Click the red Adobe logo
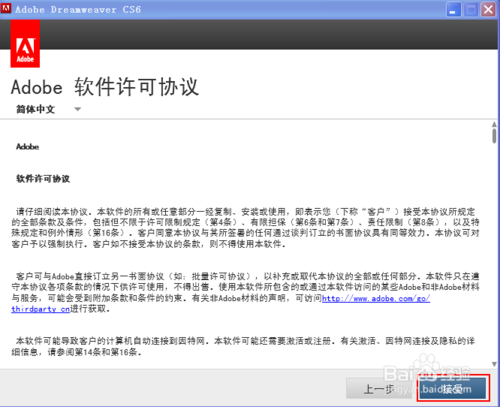 pyautogui.click(x=25, y=44)
